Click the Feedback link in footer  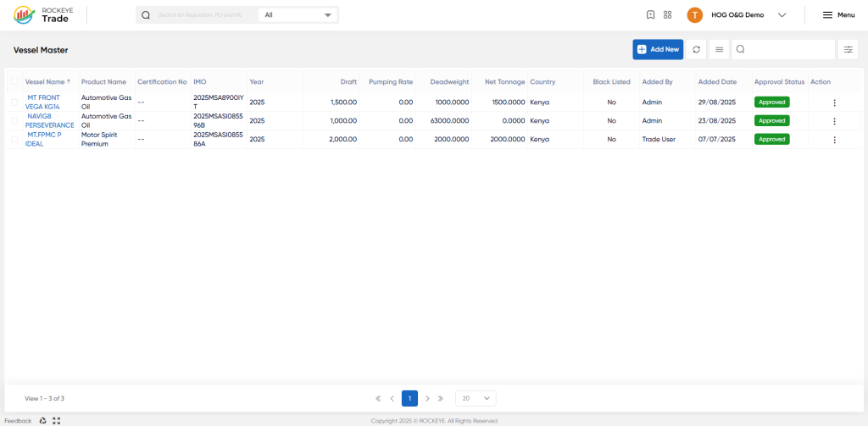point(19,421)
